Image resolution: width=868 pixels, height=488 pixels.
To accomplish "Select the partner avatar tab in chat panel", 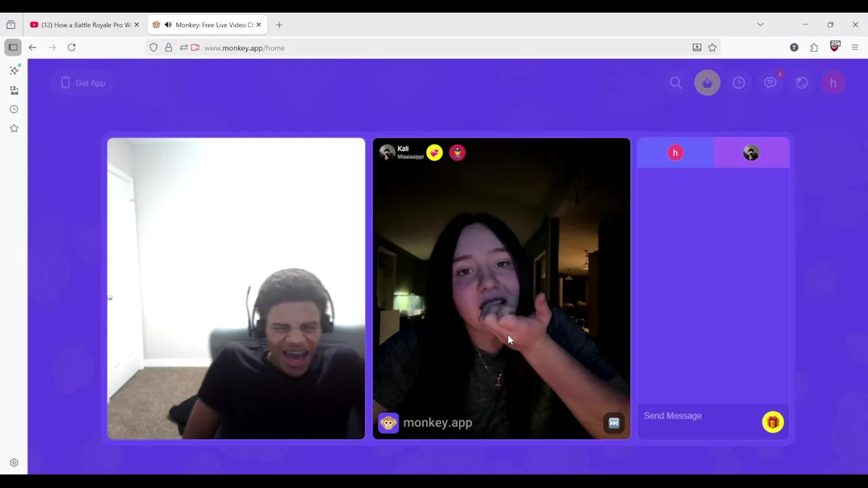I will coord(751,152).
